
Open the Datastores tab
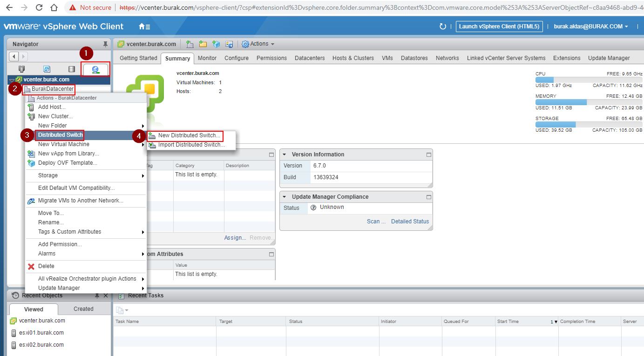point(414,58)
